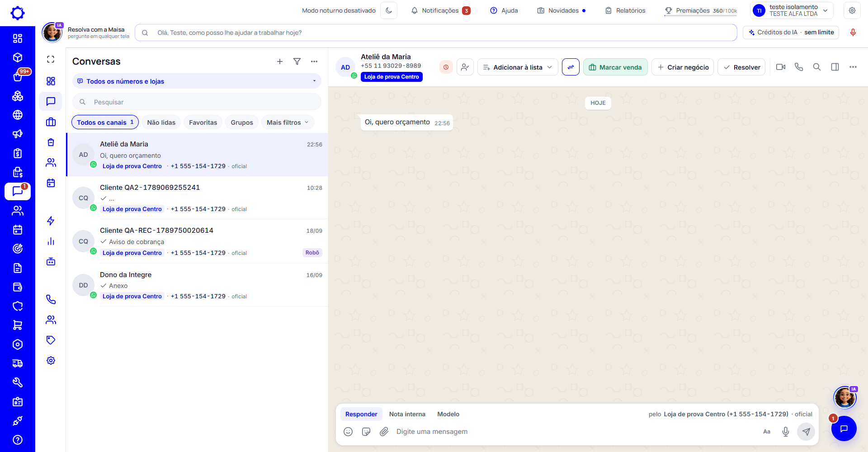
Task: Start a video call
Action: (x=781, y=67)
